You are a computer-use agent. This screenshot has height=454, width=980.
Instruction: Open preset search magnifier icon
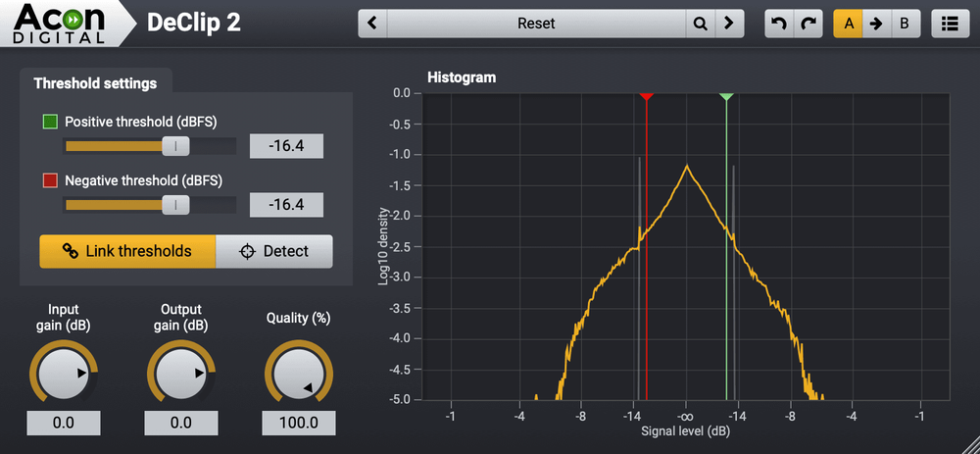click(700, 24)
